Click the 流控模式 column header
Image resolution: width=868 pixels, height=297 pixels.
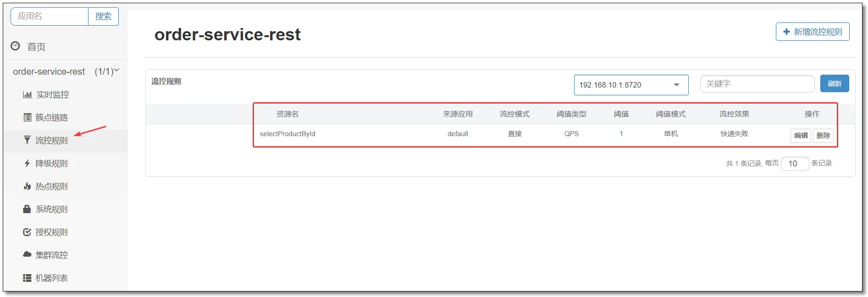(x=514, y=114)
